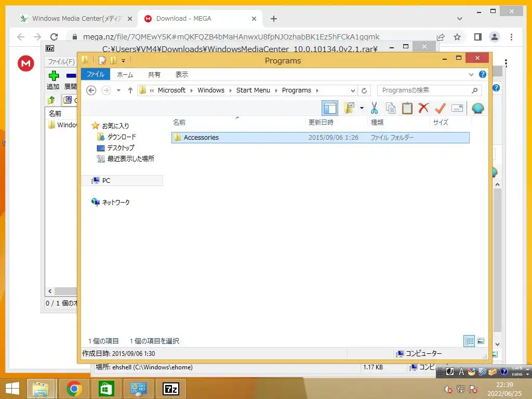Image resolution: width=532 pixels, height=399 pixels.
Task: Sort by the 名前 column header in Explorer
Action: point(237,122)
